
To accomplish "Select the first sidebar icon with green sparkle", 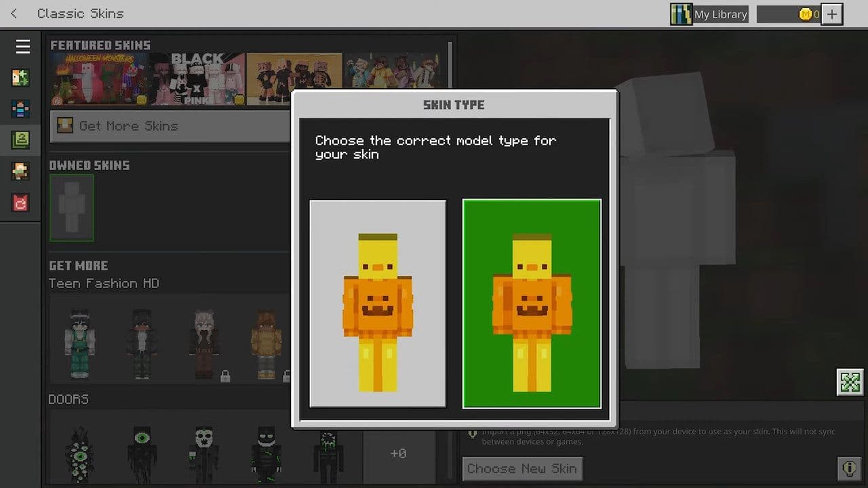I will [x=20, y=77].
